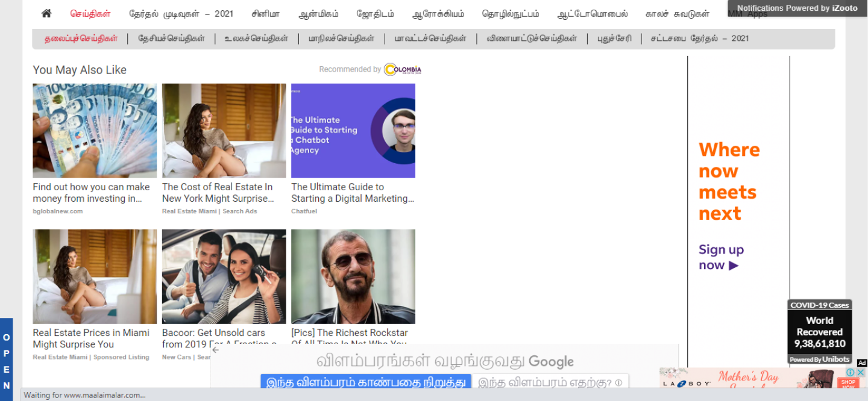Open the Richest Rockstar article thumbnail
This screenshot has height=401, width=868.
tap(353, 276)
